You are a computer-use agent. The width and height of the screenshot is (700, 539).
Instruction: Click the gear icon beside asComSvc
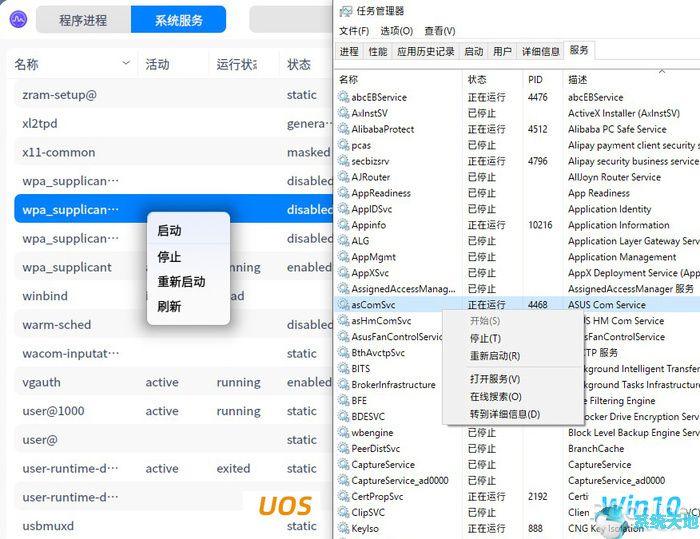pos(343,305)
